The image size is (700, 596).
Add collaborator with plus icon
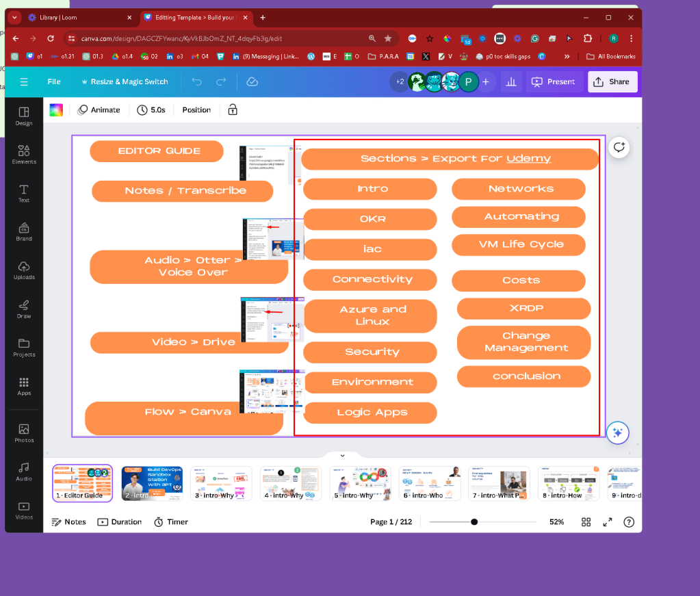pyautogui.click(x=486, y=81)
